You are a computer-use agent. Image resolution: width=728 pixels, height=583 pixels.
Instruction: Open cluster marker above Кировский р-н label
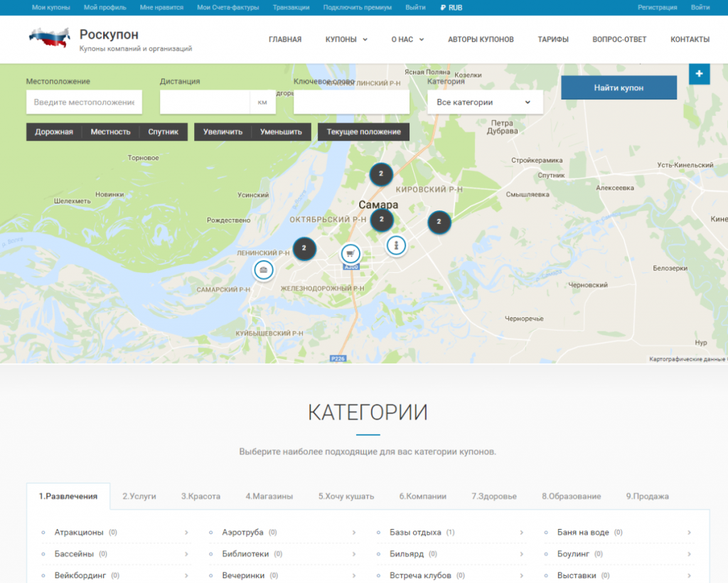[381, 174]
